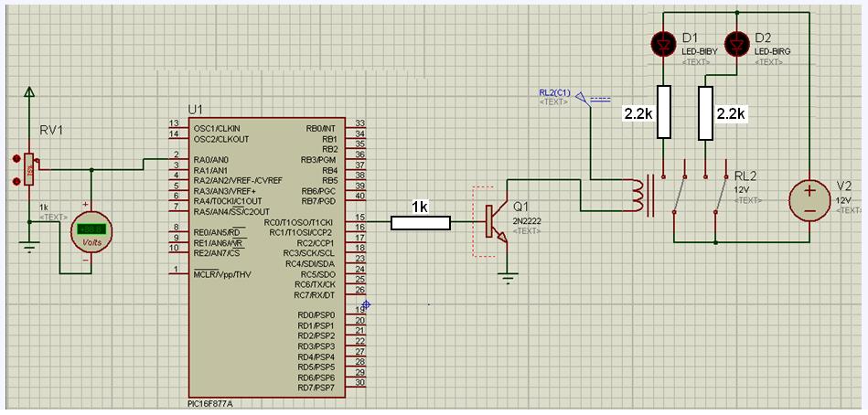
Task: Click the OSC2/CLKOUT pin label
Action: point(220,138)
